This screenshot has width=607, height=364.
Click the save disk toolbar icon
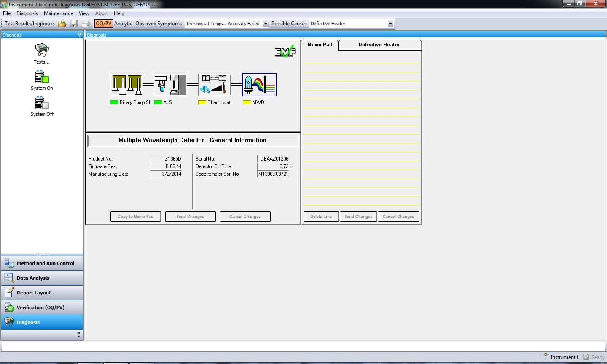point(74,24)
